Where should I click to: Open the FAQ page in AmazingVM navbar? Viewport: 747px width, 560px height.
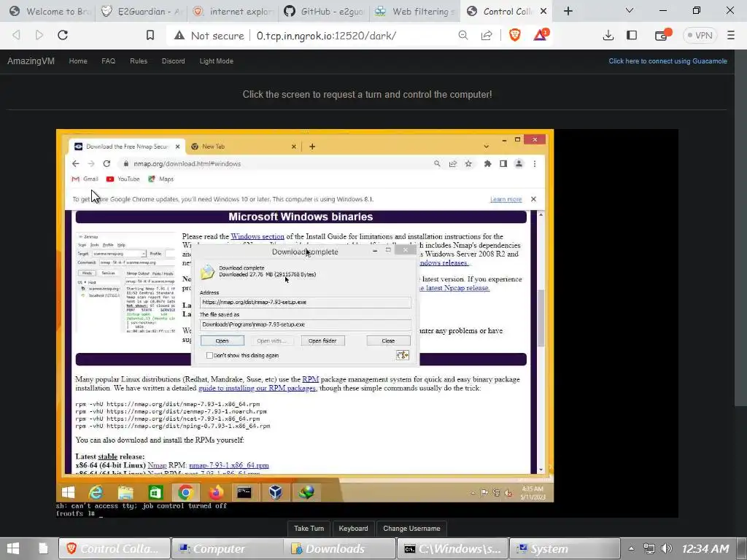point(108,61)
